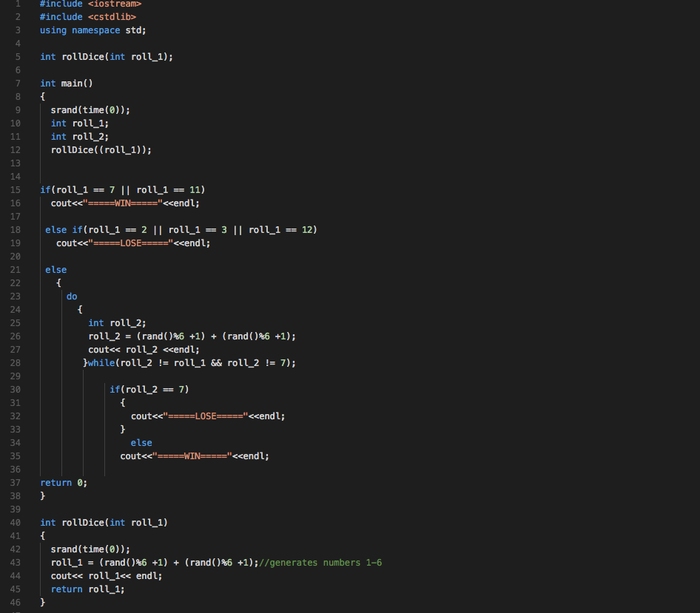Viewport: 700px width, 613px height.
Task: Select the if(roll_2 == 7) statement on line 30
Action: [148, 389]
